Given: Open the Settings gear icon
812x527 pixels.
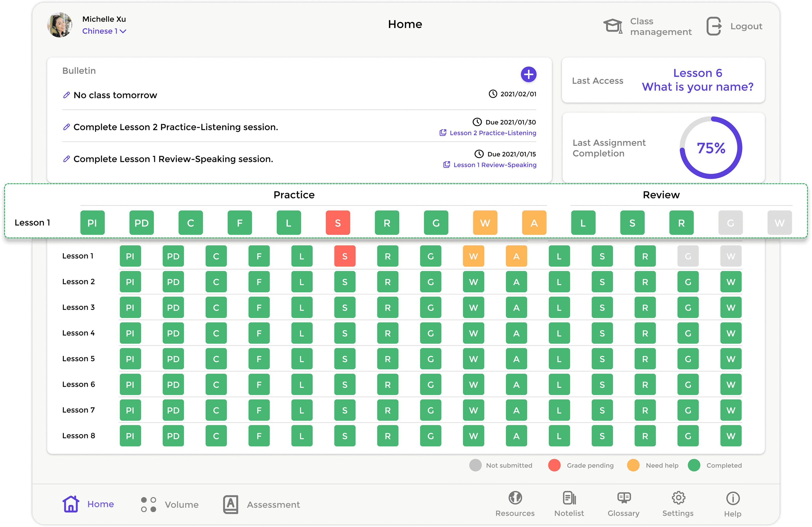Looking at the screenshot, I should point(678,498).
